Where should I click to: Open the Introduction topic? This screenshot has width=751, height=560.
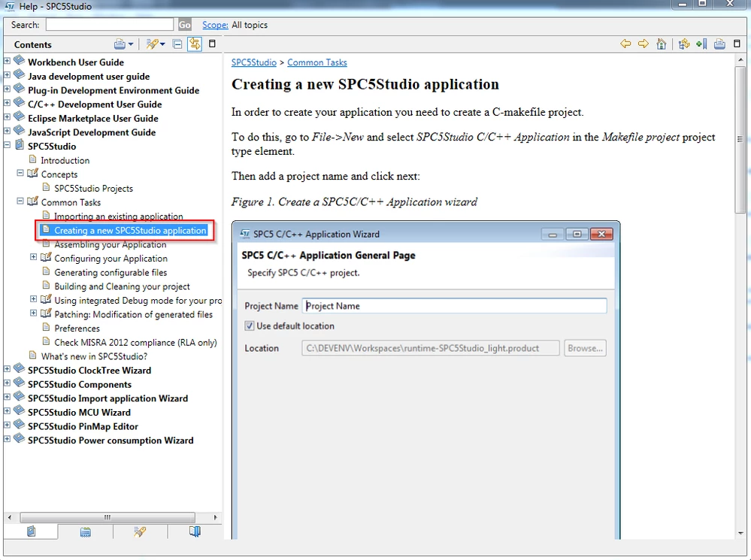[x=65, y=160]
